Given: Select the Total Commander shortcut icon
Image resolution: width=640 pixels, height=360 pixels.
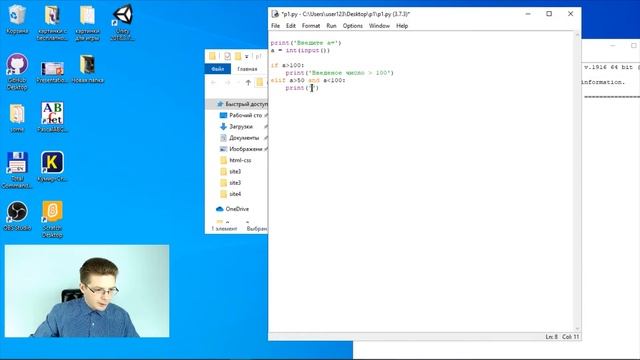Looking at the screenshot, I should click(17, 162).
